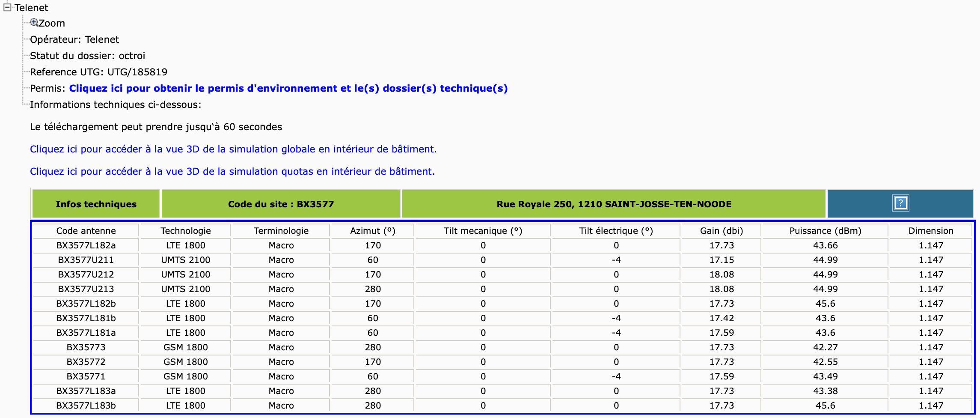Image resolution: width=980 pixels, height=418 pixels.
Task: Click the Code du site BX3577 header
Action: pyautogui.click(x=281, y=204)
